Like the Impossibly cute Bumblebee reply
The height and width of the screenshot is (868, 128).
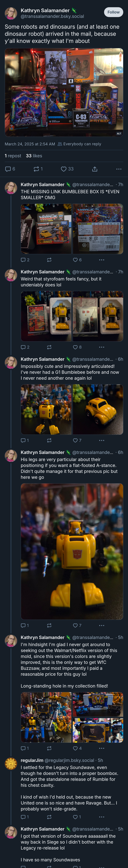[77, 440]
